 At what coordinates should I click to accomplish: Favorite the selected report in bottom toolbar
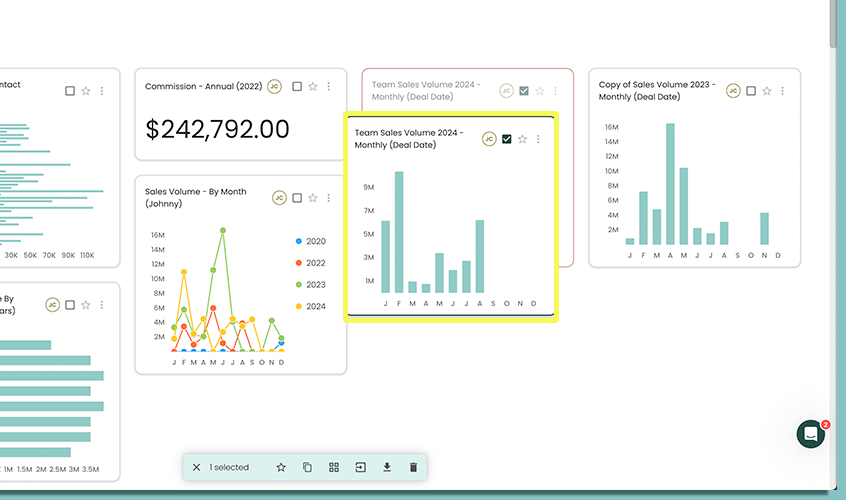coord(281,467)
